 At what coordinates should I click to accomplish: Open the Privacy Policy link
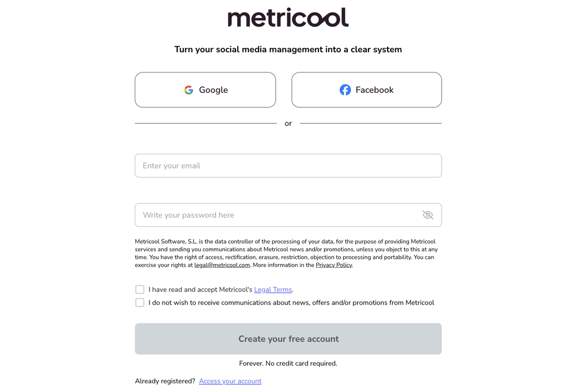coord(334,265)
